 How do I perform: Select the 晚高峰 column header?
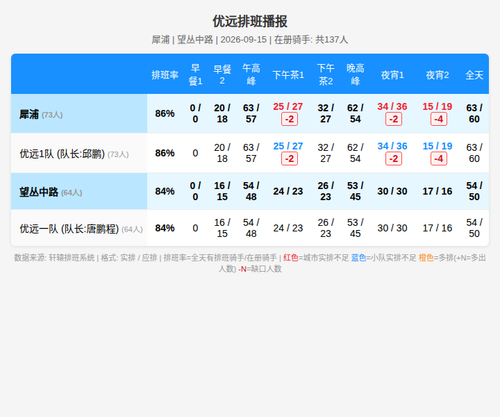click(x=355, y=75)
